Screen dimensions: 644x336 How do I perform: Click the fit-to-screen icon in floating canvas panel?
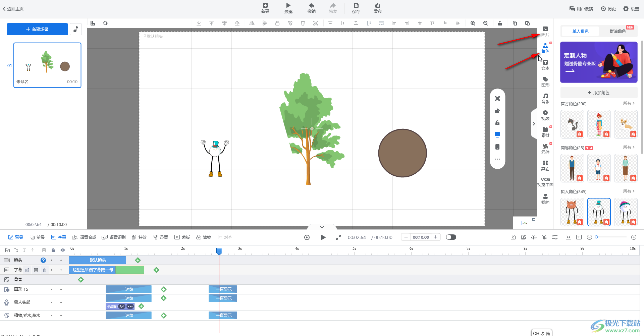point(497,99)
